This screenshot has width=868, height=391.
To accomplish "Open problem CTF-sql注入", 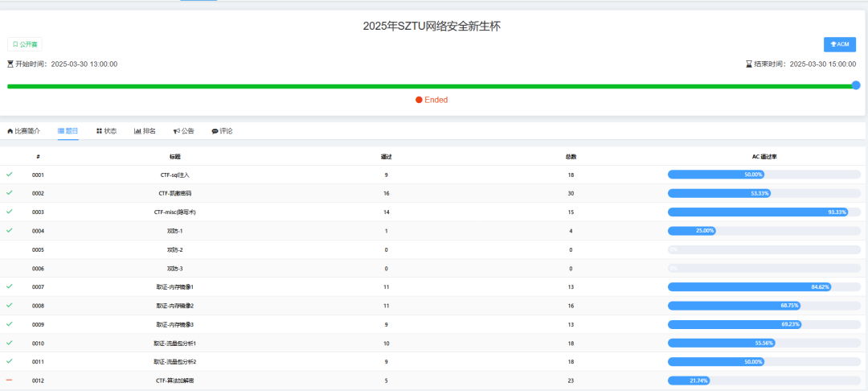I will (174, 175).
